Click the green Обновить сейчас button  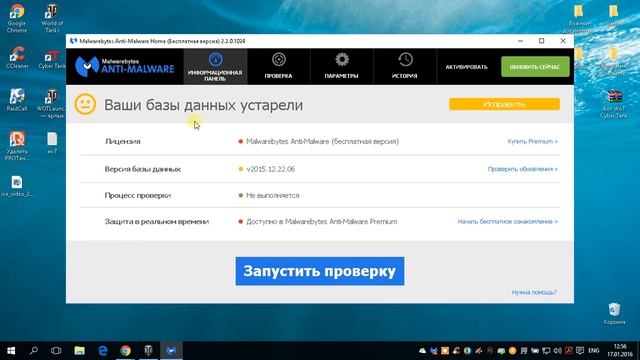[x=535, y=67]
